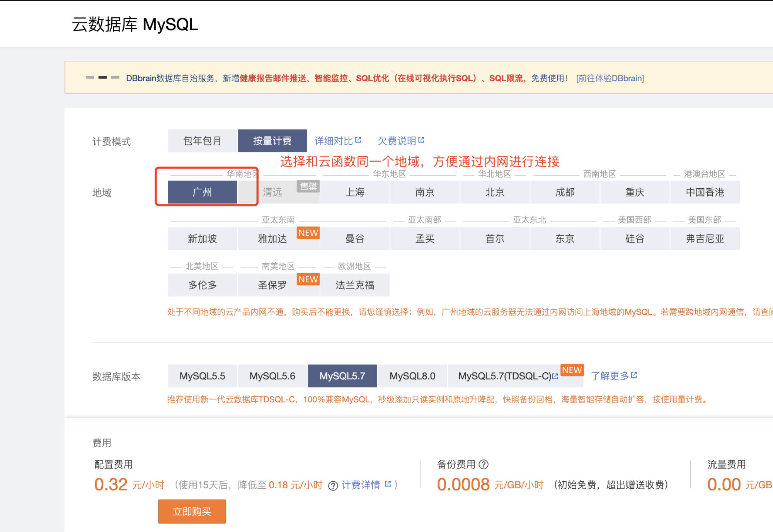Screen dimensions: 773x532
Task: Pick 东京 region
Action: click(x=565, y=239)
